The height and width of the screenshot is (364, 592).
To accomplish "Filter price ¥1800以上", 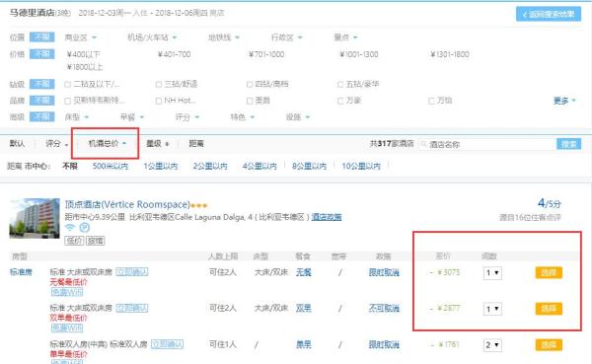I will (x=85, y=67).
